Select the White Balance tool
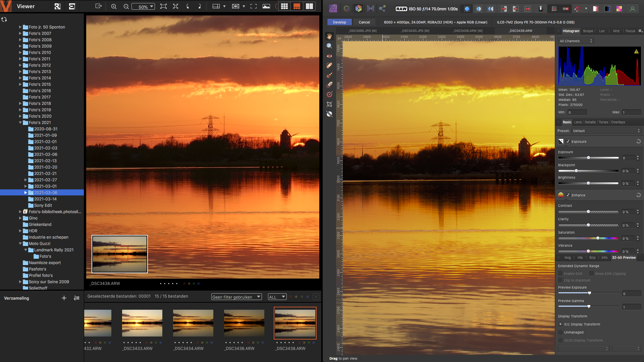 [329, 114]
